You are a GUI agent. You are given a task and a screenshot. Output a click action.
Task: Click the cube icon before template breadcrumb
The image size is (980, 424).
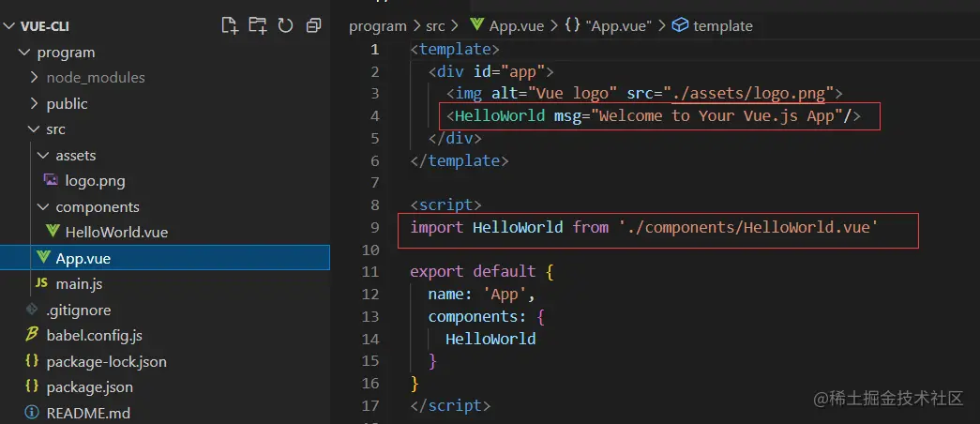tap(680, 25)
